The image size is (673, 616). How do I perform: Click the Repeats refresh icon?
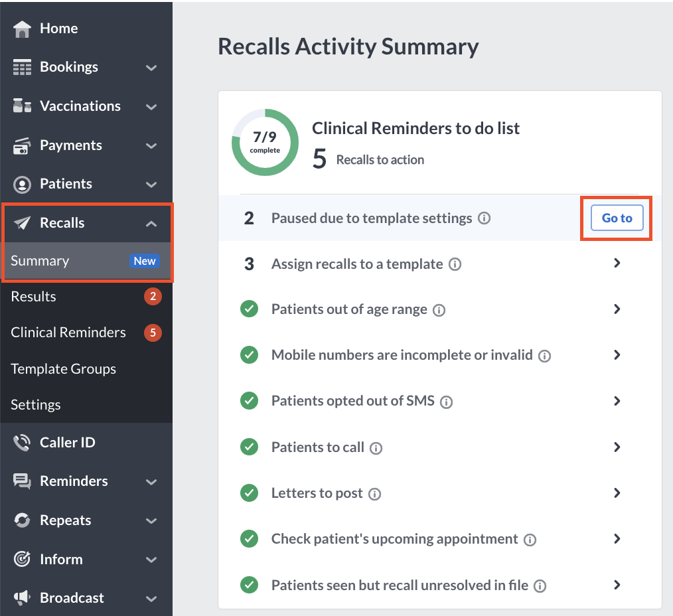point(22,520)
